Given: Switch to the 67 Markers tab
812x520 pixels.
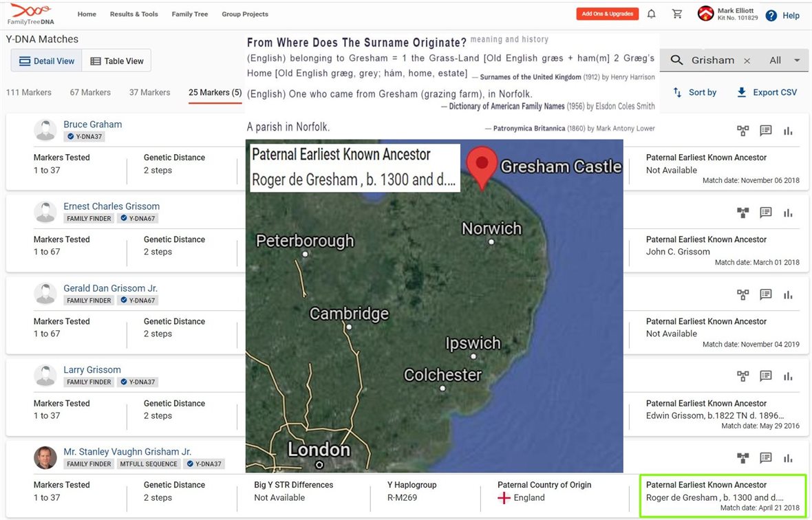Looking at the screenshot, I should point(90,92).
